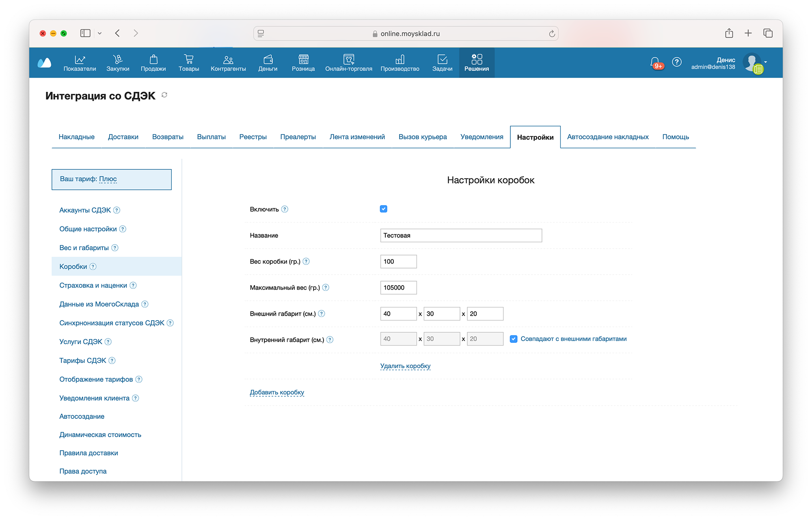
Task: Select Тарифы СДЭК in settings sidebar
Action: tap(83, 360)
